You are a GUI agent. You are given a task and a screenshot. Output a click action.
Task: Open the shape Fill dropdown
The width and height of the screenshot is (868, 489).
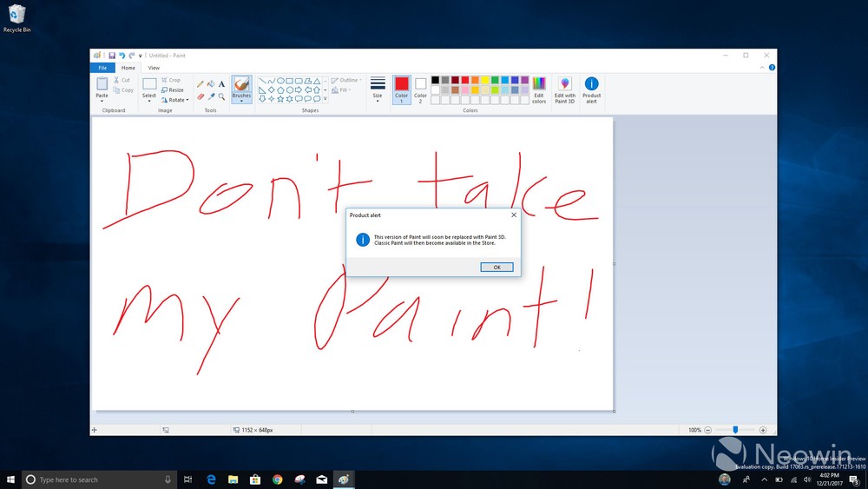click(x=341, y=89)
